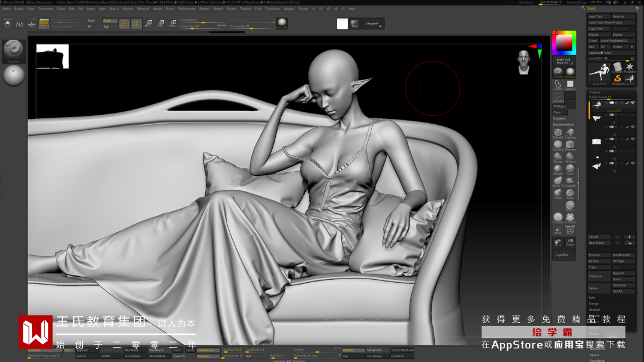Activate Scale mode in top shelf

pos(161,23)
